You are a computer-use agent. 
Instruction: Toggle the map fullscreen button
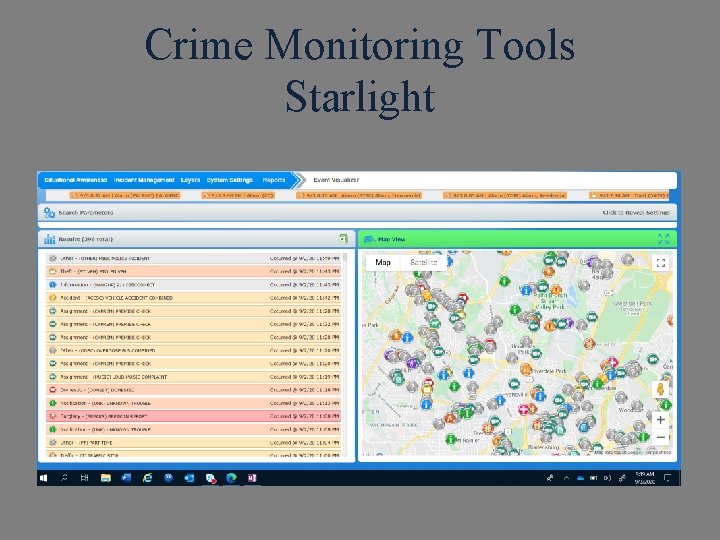pos(661,263)
